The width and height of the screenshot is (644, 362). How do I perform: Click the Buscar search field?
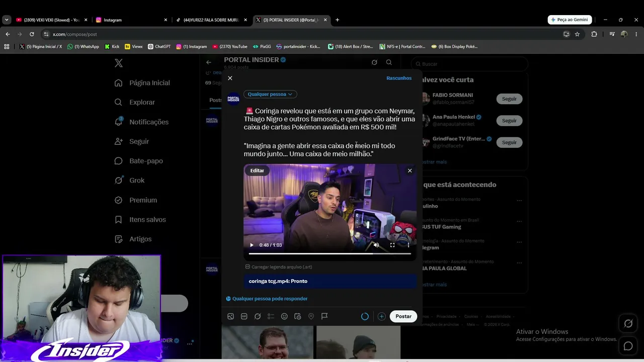click(x=469, y=64)
